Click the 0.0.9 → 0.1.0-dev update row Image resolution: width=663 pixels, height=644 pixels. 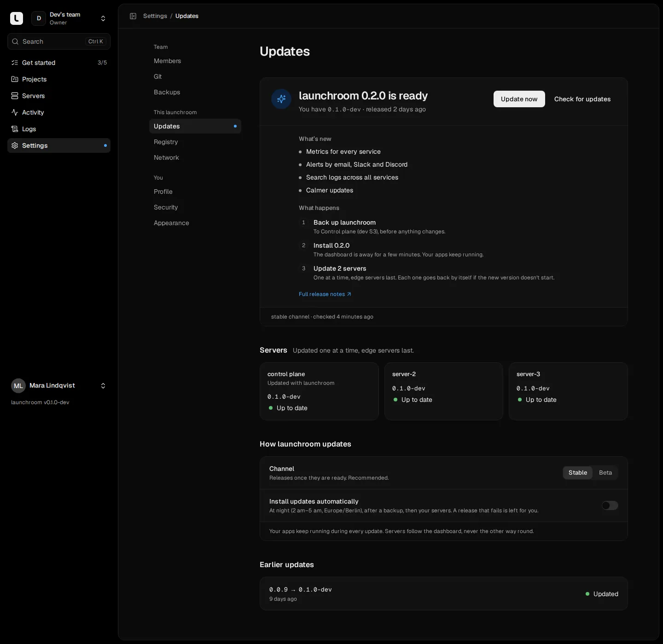(444, 594)
